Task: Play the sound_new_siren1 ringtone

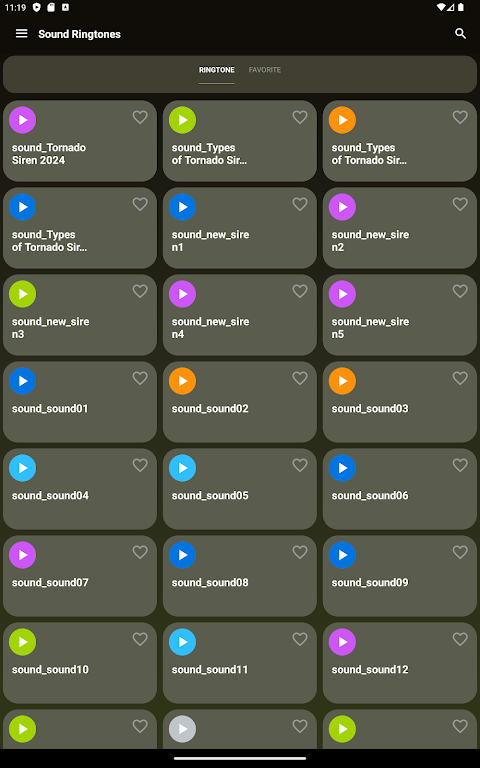Action: [182, 207]
